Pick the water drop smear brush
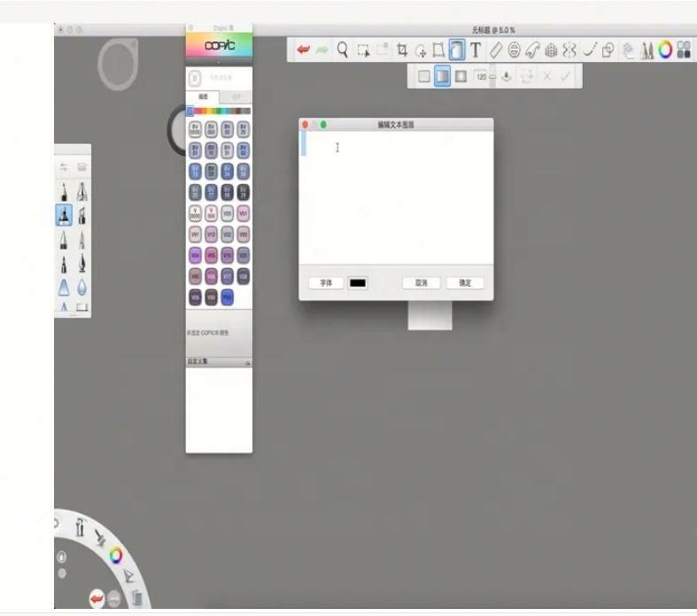The image size is (697, 616). (81, 287)
